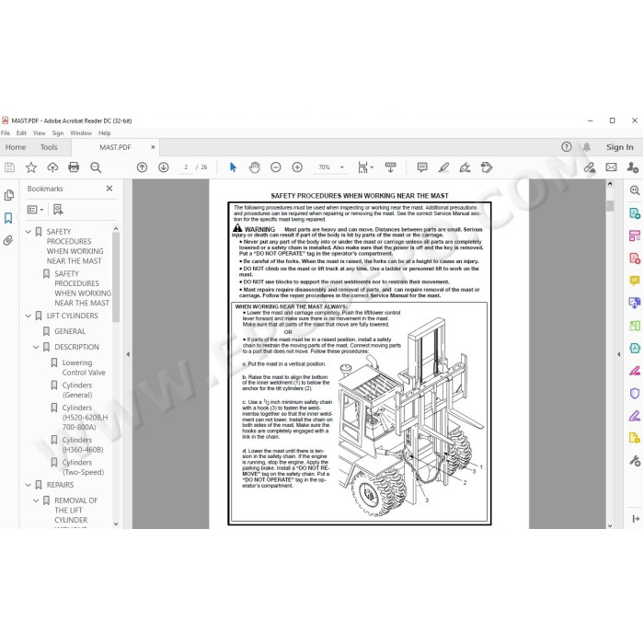Click the page number input field
Viewport: 644px width, 644px height.
(x=186, y=167)
